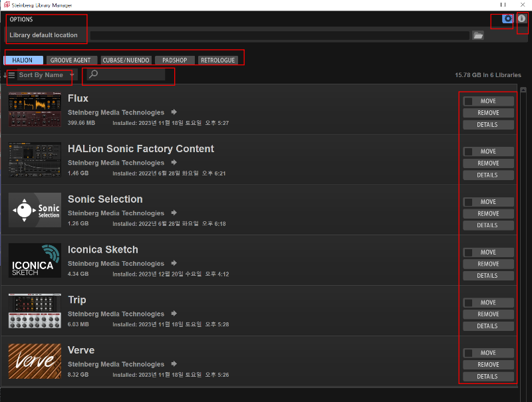Select the Flux library thumbnail
This screenshot has height=402, width=532.
(x=35, y=109)
